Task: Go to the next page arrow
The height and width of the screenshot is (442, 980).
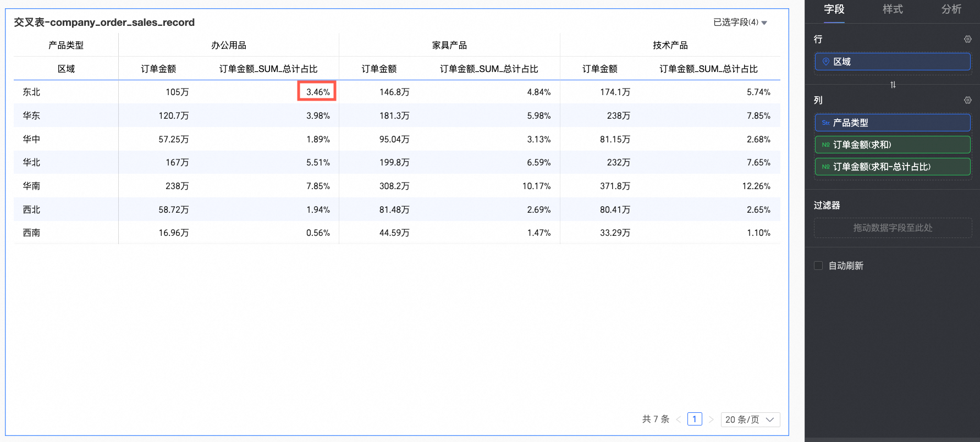Action: point(711,419)
